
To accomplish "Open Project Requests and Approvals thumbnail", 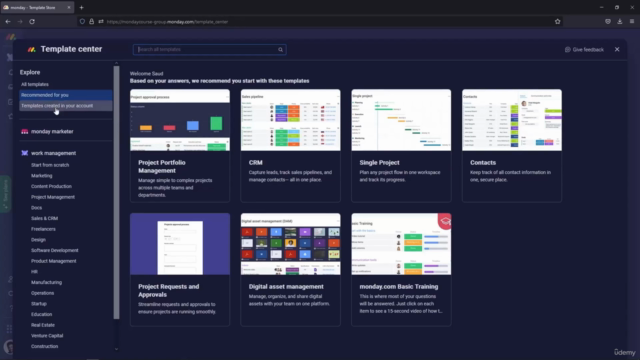I will click(180, 244).
